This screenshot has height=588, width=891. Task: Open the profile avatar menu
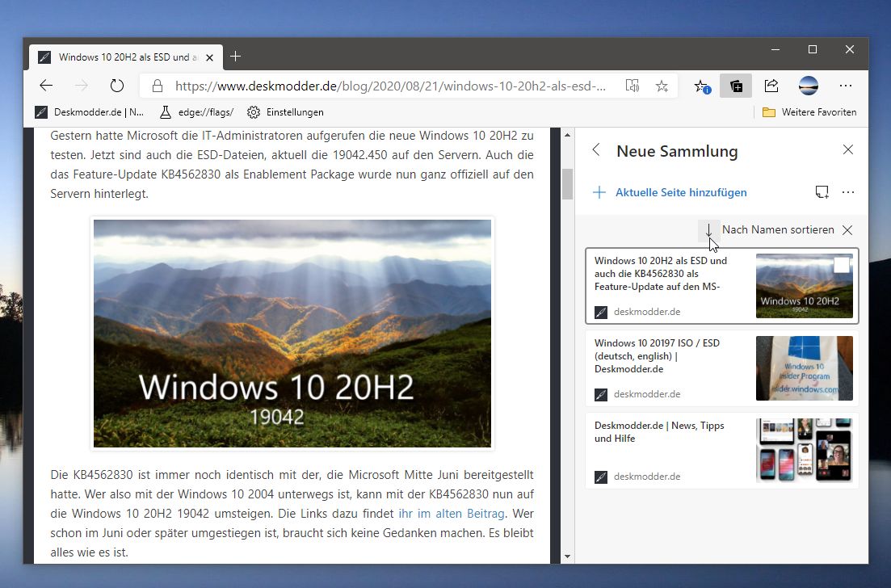click(x=808, y=86)
